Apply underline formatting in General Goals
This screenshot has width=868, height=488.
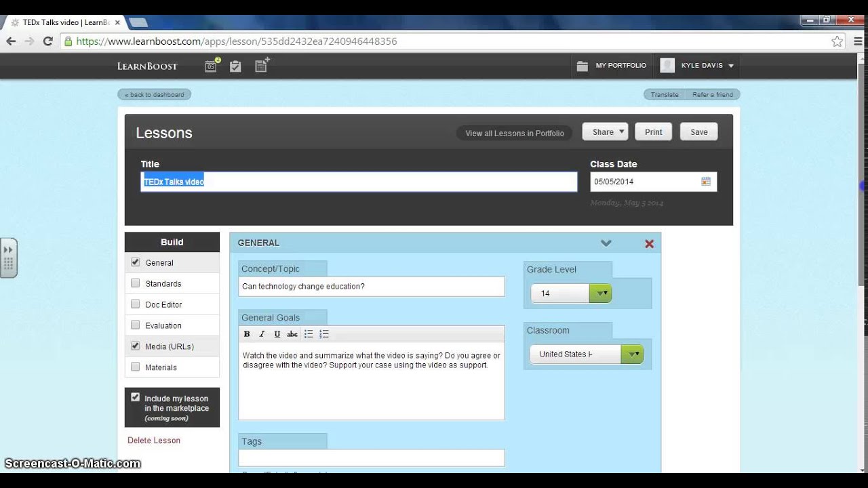click(x=277, y=334)
